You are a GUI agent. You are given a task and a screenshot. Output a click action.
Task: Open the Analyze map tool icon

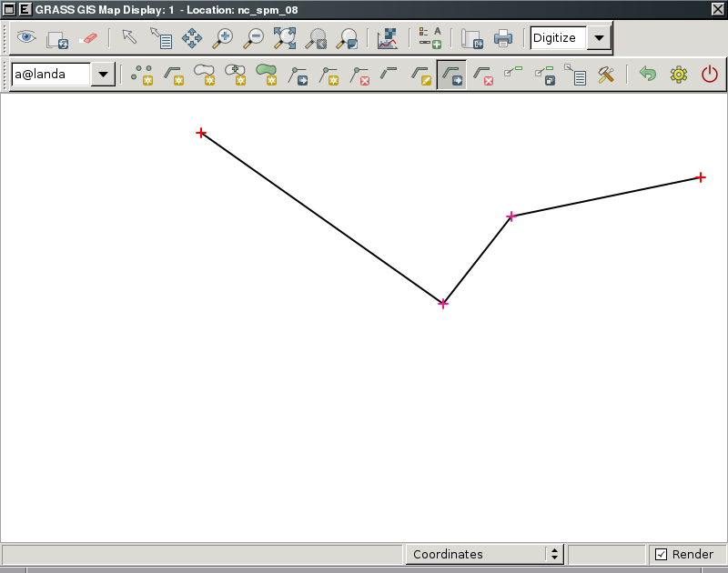pos(388,38)
